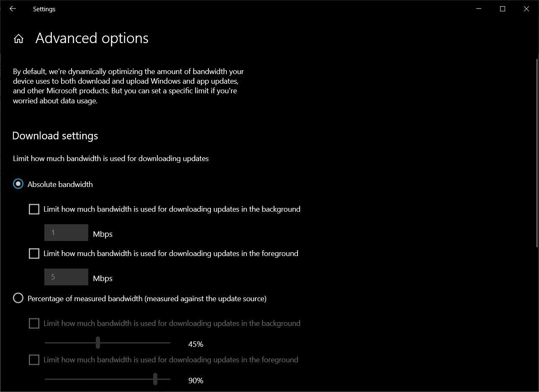Viewport: 539px width, 392px height.
Task: Maximize the Settings window
Action: coord(503,9)
